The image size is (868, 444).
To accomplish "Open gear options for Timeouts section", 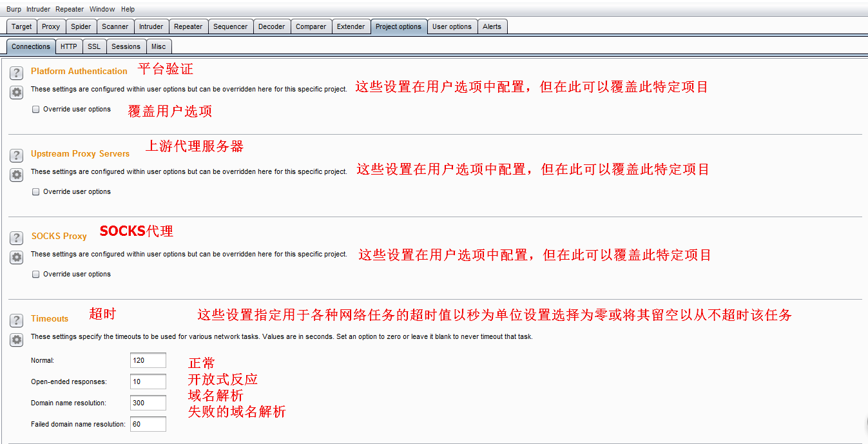I will [17, 340].
